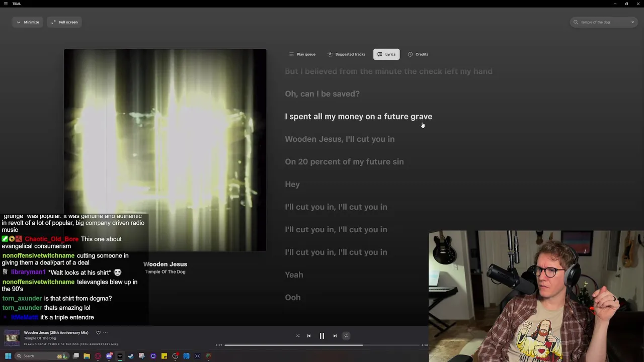
Task: Jump to lyric 'But I believed from the minute'
Action: pos(388,71)
